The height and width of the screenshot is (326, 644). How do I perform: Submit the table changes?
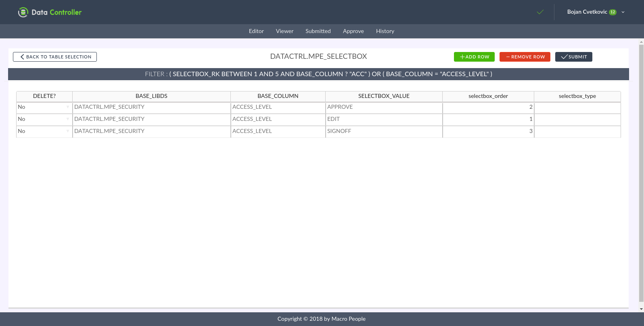click(x=573, y=57)
